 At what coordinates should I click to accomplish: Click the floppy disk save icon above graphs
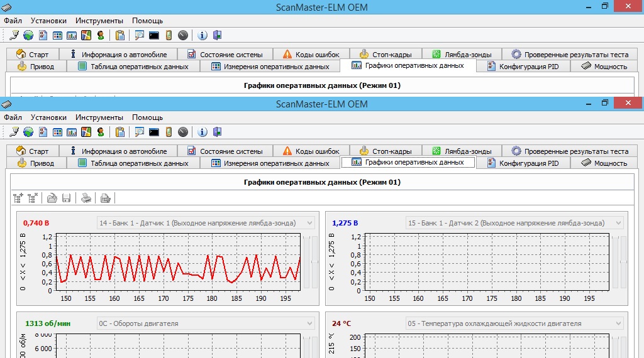[66, 198]
